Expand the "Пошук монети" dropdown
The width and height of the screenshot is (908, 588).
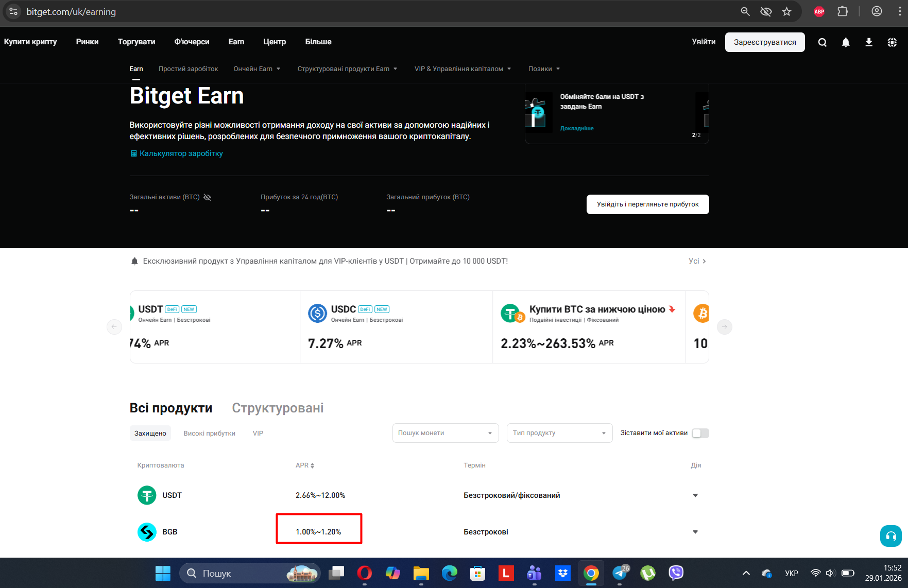[x=446, y=433]
